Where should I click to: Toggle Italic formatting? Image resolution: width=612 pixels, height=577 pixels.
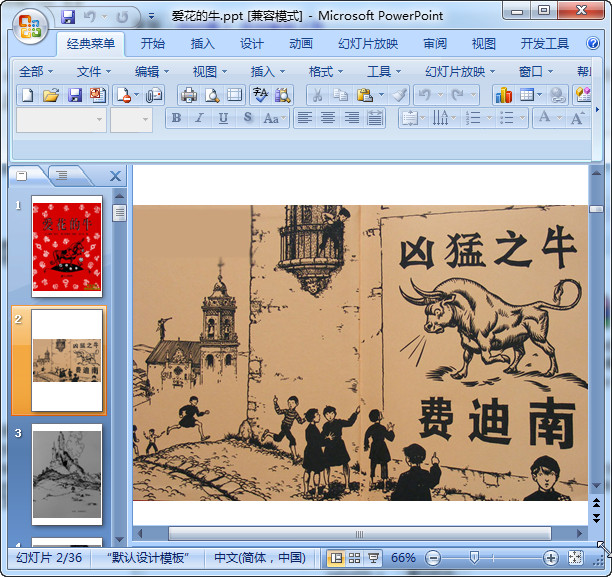pos(199,118)
